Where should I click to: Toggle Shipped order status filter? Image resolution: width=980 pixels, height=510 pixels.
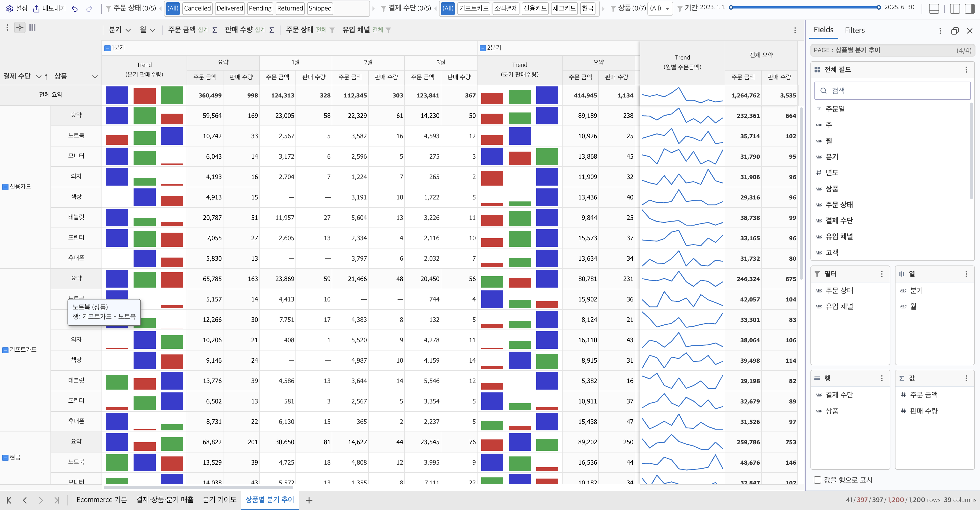pyautogui.click(x=320, y=8)
